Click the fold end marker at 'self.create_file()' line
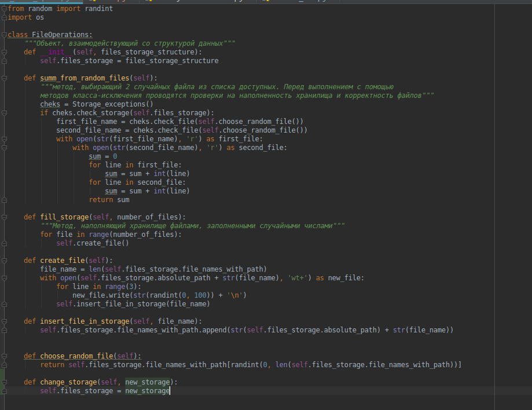Image resolution: width=532 pixels, height=410 pixels. click(4, 243)
